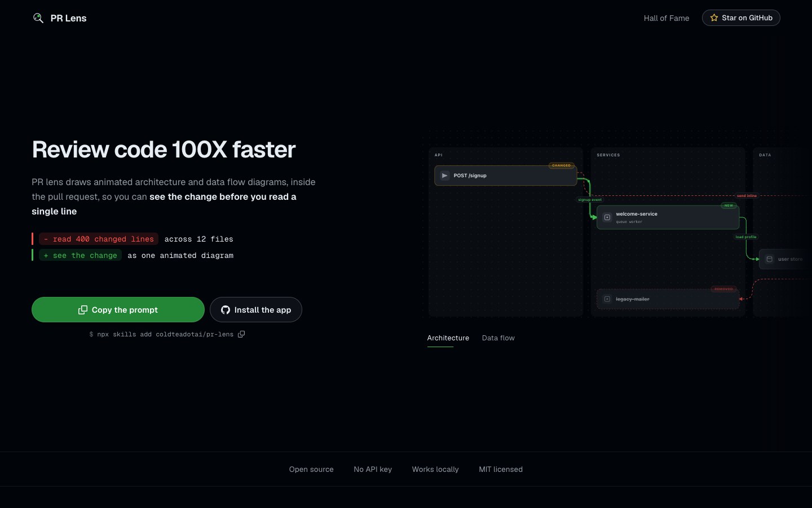Click the welcome-service node icon
Screen dimensions: 812x508
click(x=607, y=217)
